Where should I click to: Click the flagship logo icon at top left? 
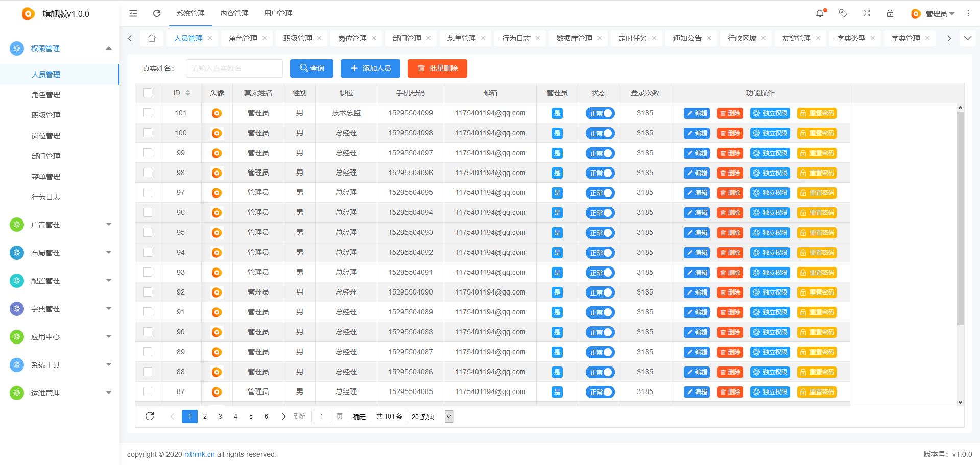coord(29,14)
